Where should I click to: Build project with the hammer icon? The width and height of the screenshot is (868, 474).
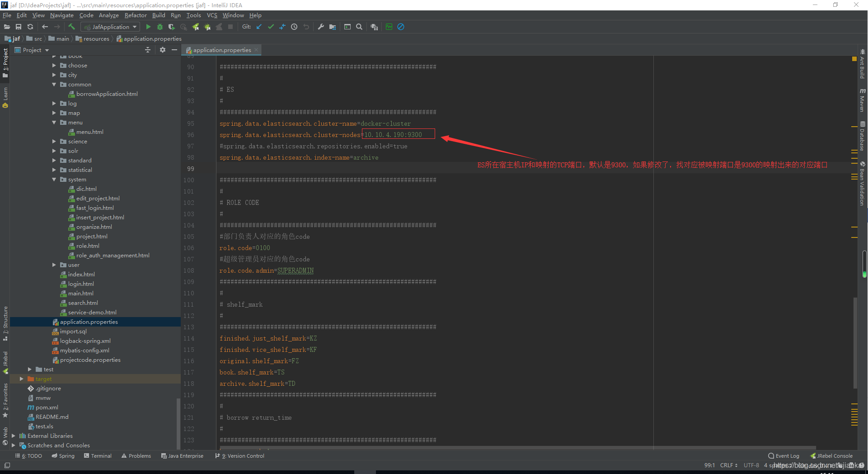point(71,27)
